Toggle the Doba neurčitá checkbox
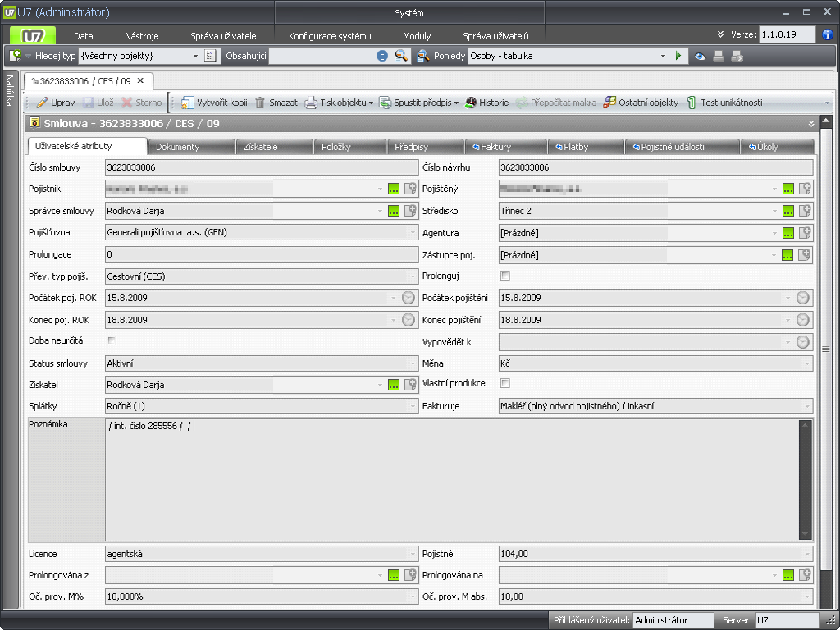The image size is (840, 630). pos(112,340)
